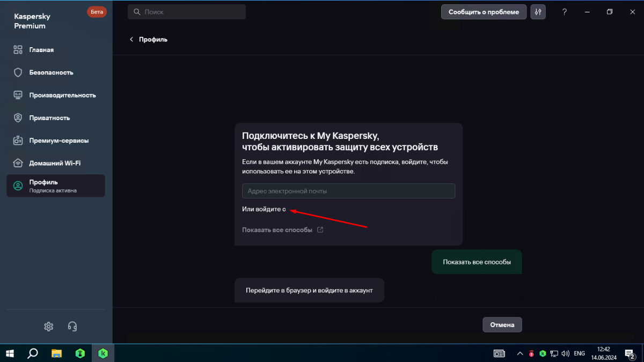The image size is (644, 362).
Task: Open Windows taskbar search
Action: point(33,353)
